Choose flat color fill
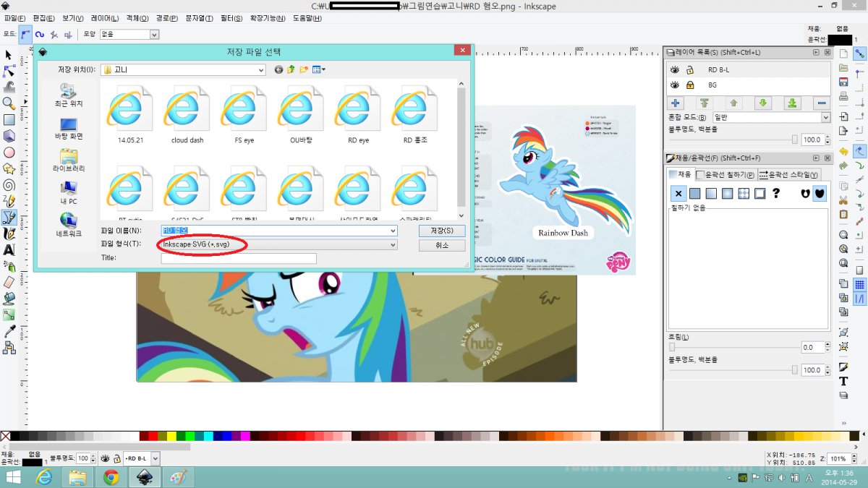This screenshot has height=488, width=868. tap(694, 193)
